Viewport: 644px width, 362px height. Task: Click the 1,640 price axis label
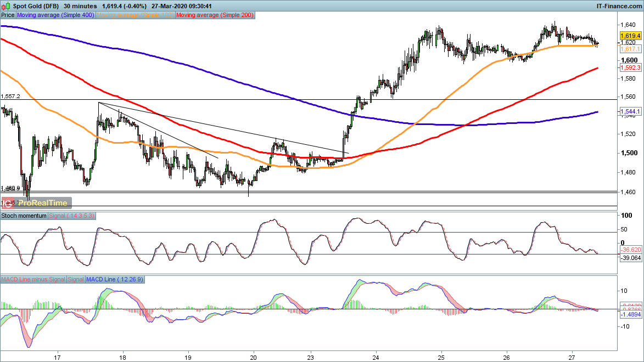[x=629, y=25]
